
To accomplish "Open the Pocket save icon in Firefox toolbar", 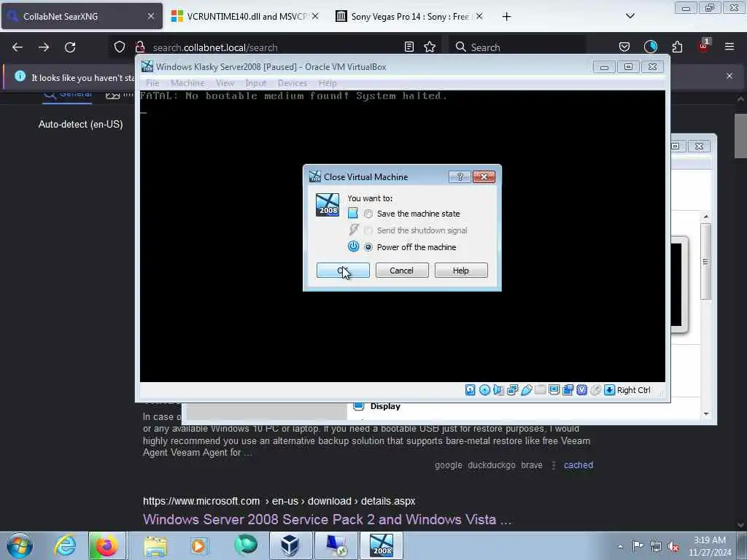I will pos(624,47).
